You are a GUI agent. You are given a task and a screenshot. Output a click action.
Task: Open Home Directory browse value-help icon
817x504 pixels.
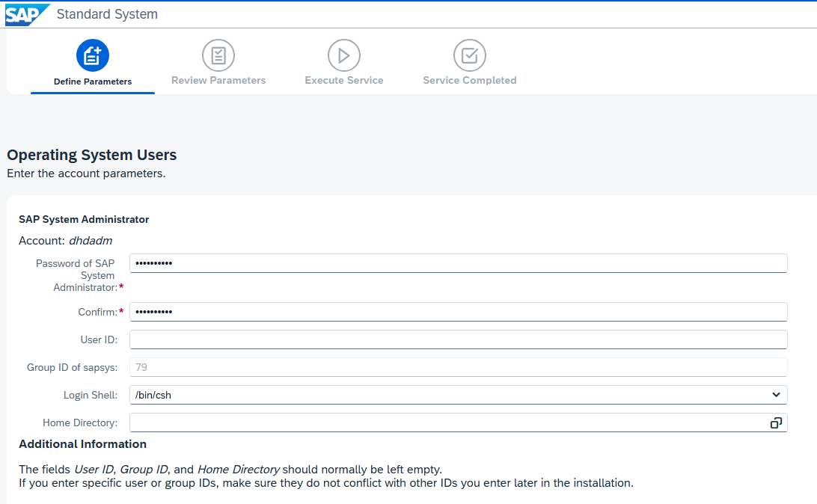point(776,422)
